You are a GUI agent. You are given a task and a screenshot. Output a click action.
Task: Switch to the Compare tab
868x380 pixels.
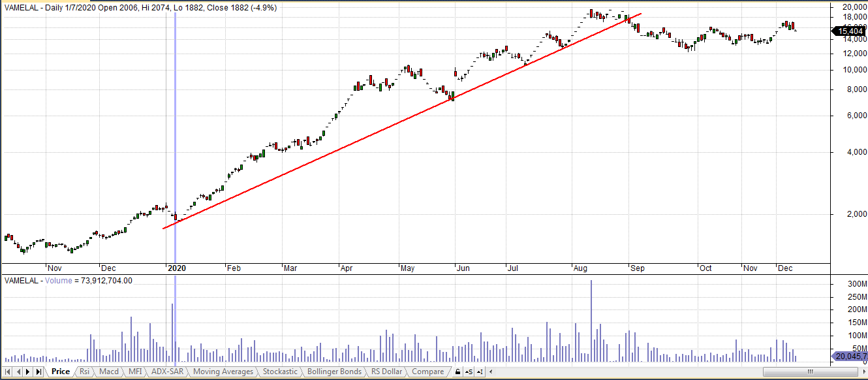pyautogui.click(x=427, y=372)
